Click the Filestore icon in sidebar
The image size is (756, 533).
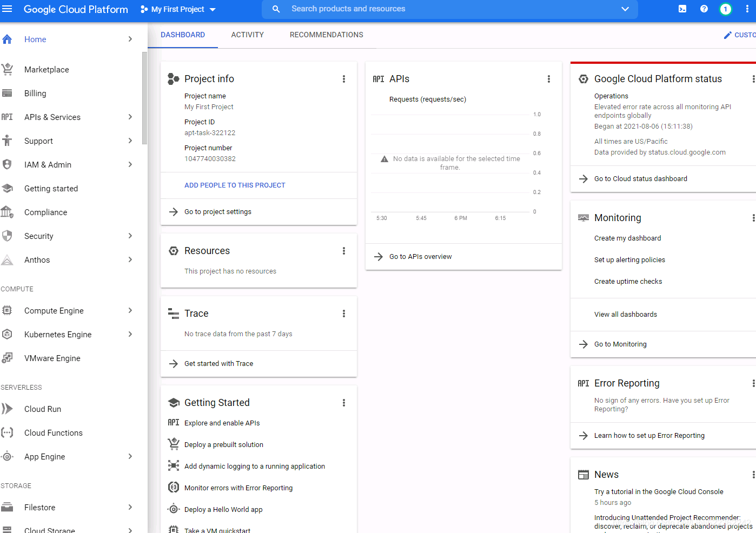click(7, 507)
